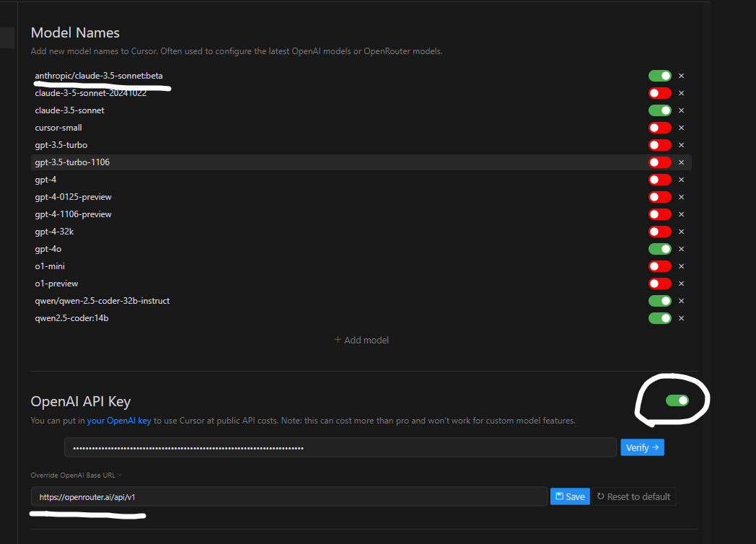Remove claude-3-5-sonnet-20241022 model with its X icon

point(681,93)
